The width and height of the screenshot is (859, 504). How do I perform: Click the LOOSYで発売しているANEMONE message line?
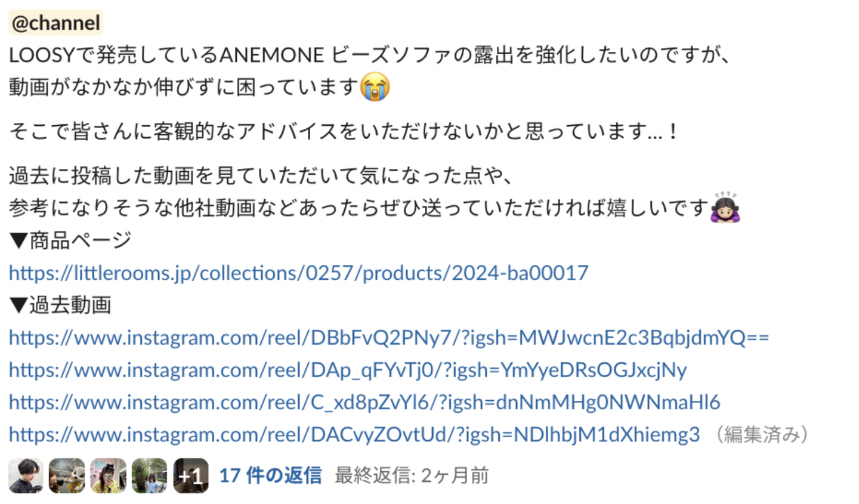click(369, 55)
